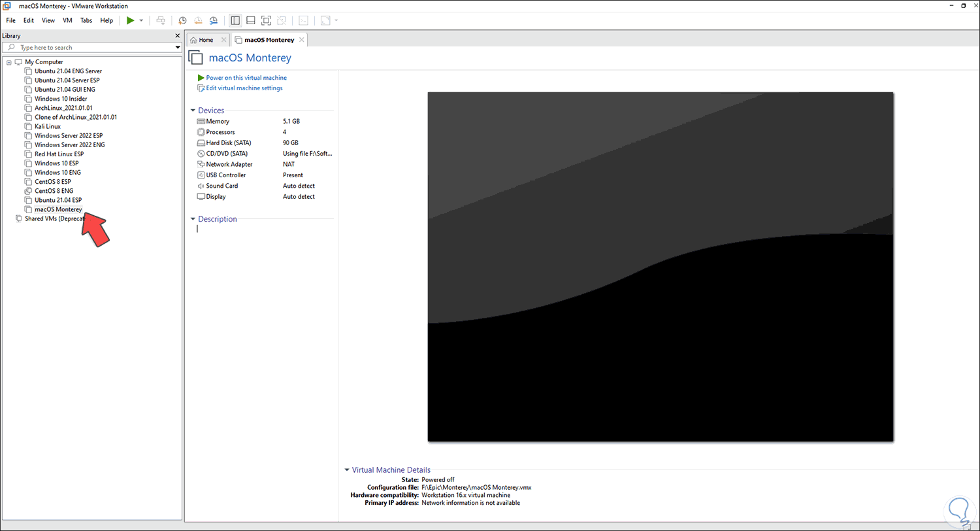The height and width of the screenshot is (531, 980).
Task: Collapse the My Computer tree node
Action: [x=8, y=62]
